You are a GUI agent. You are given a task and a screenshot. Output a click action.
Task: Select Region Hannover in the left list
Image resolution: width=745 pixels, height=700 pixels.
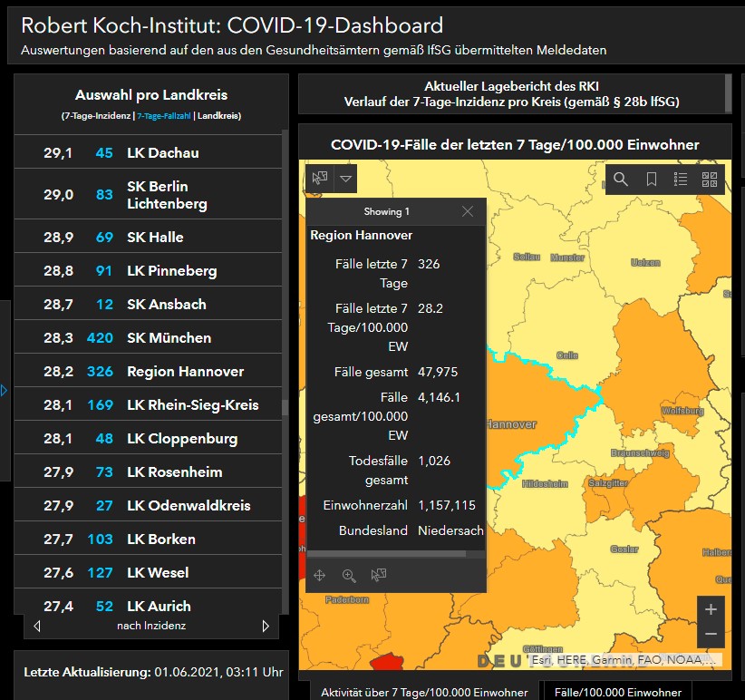point(148,371)
